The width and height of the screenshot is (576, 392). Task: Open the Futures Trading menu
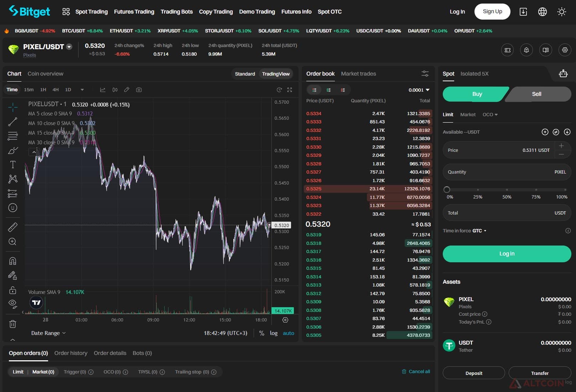pyautogui.click(x=134, y=12)
